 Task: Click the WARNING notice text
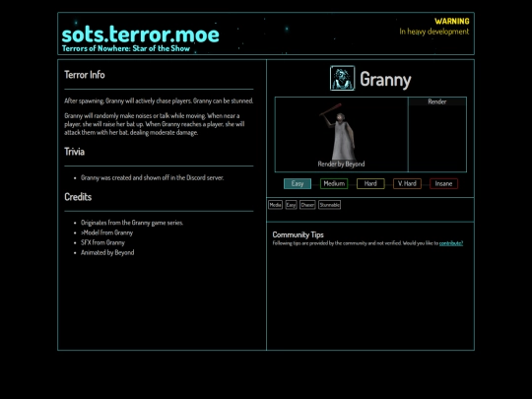pyautogui.click(x=452, y=22)
